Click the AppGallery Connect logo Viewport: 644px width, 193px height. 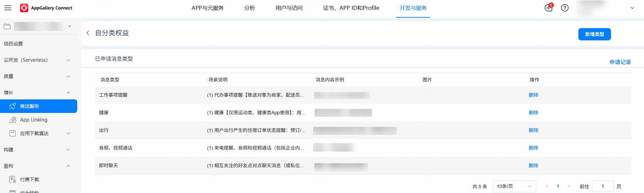tap(46, 8)
